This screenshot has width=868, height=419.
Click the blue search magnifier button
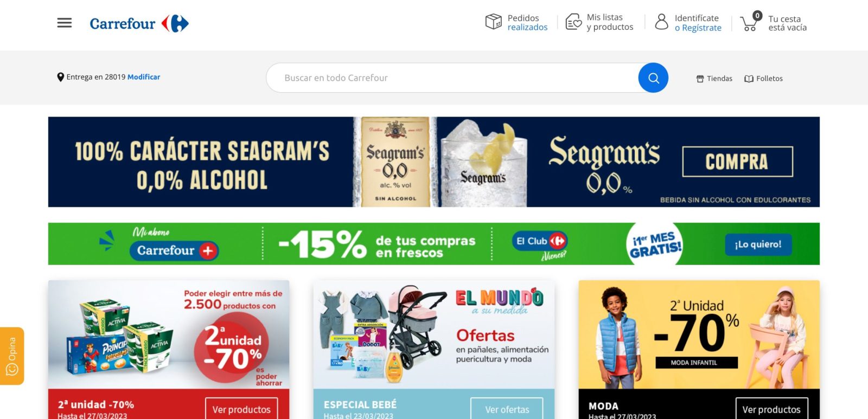tap(653, 78)
